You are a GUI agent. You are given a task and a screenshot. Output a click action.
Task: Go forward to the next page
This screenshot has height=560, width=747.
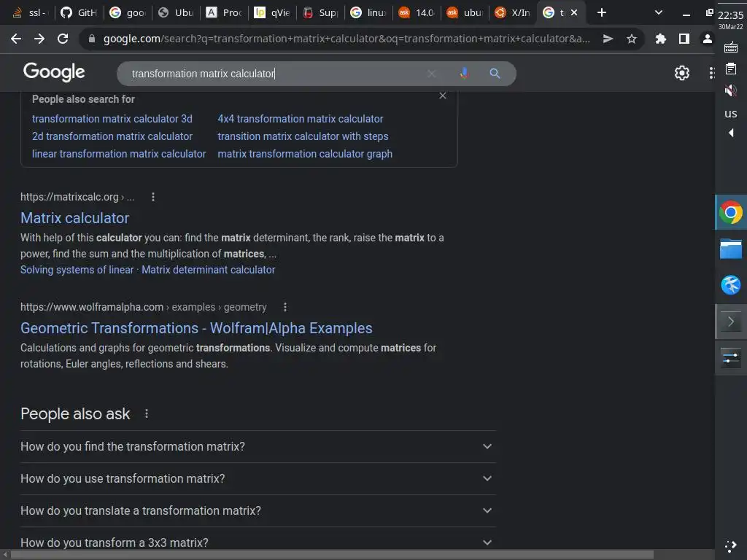pos(39,39)
